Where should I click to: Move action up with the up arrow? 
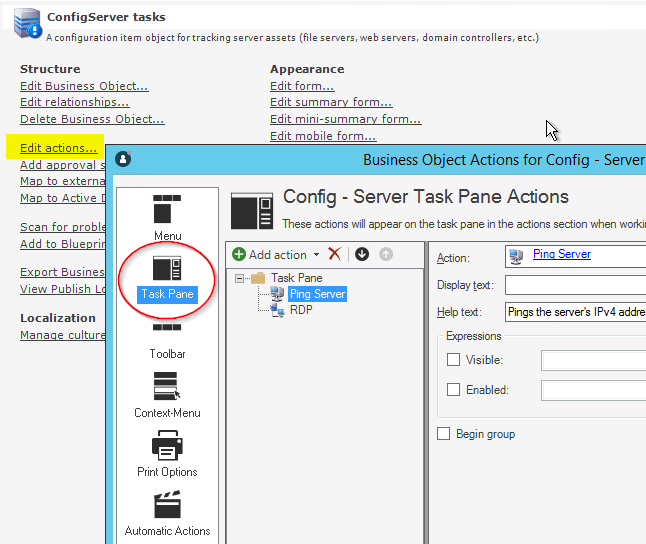(386, 254)
